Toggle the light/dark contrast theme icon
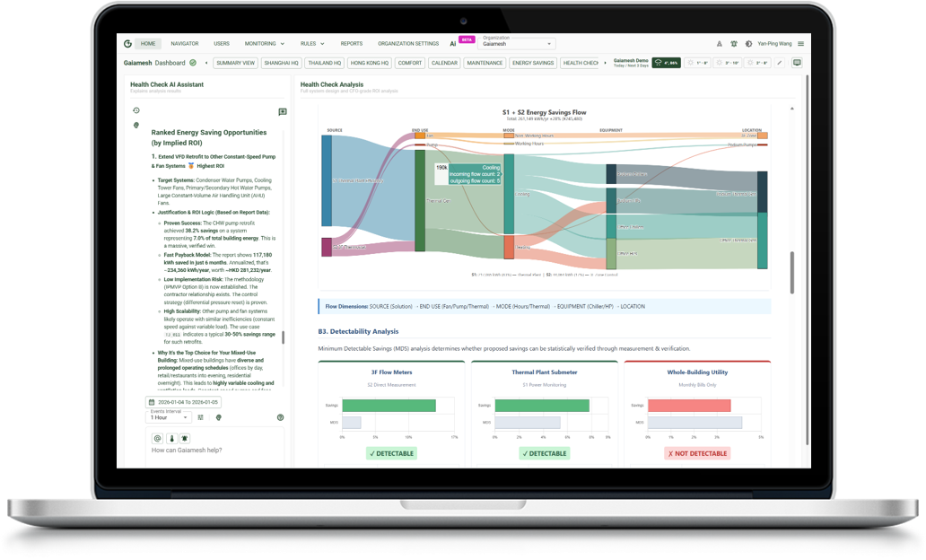Screen dimensions: 926x560 coord(748,44)
